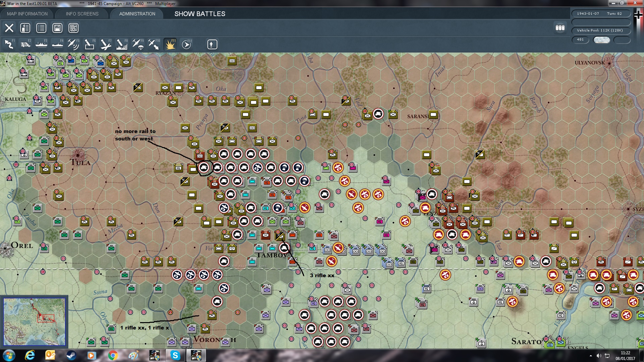644x362 pixels.
Task: Toggle the F10 air transfer mode
Action: (x=154, y=44)
